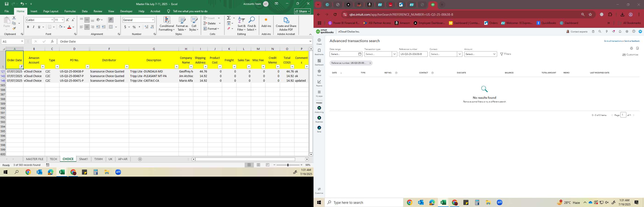This screenshot has height=207, width=644.
Task: Click Merge & Center icon
Action: point(111,27)
